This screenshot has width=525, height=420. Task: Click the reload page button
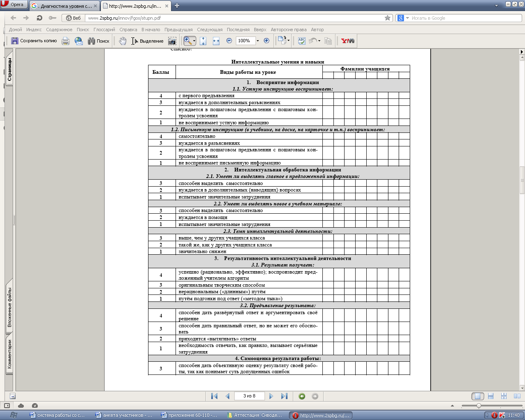pyautogui.click(x=39, y=18)
